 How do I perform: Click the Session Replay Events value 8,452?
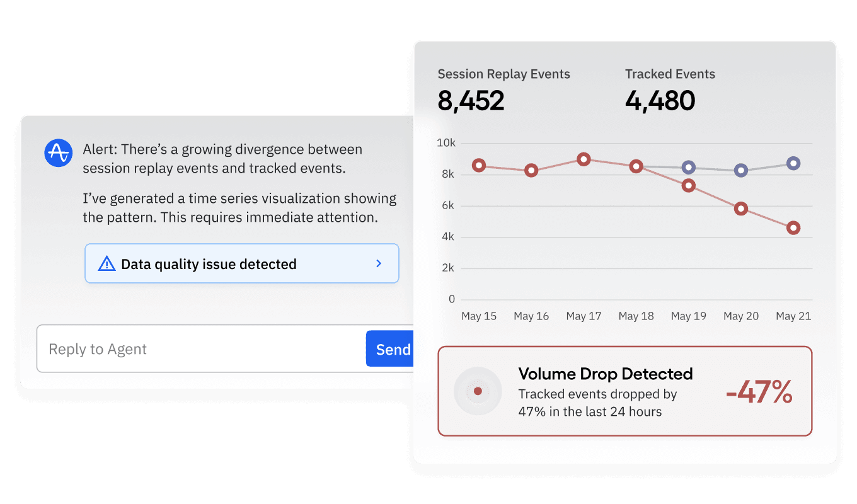pos(471,101)
